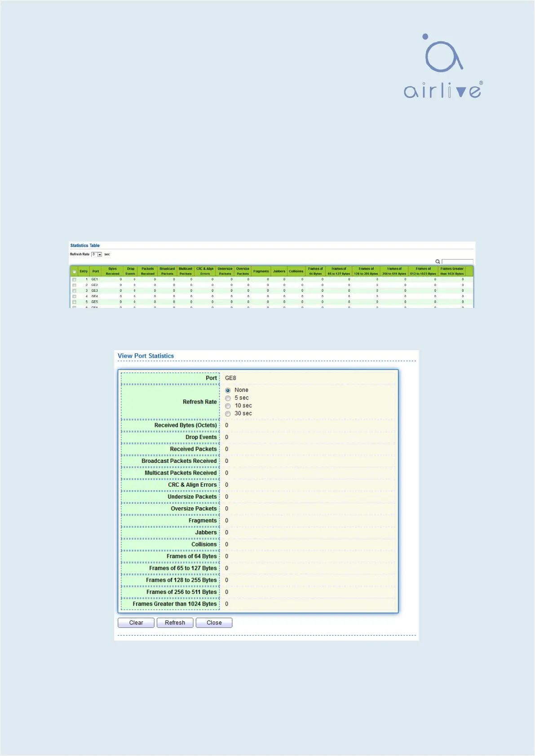Viewport: 535px width, 756px height.
Task: Open the Refresh Rate dropdown in Statistics Table
Action: click(x=99, y=255)
